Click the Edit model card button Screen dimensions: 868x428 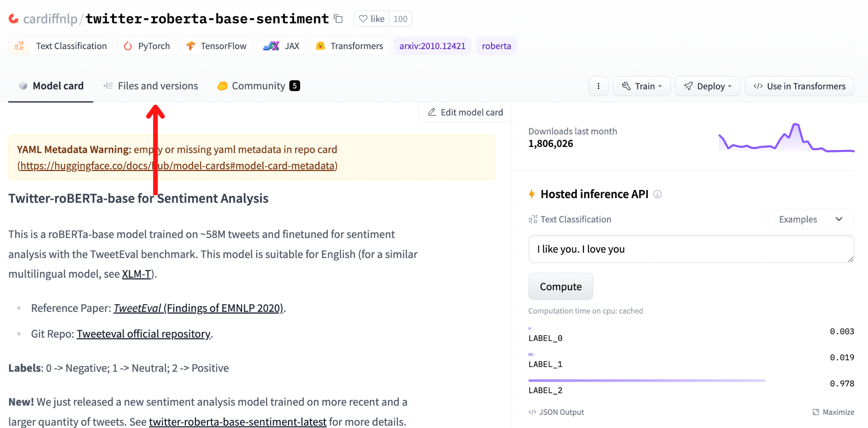[x=465, y=112]
